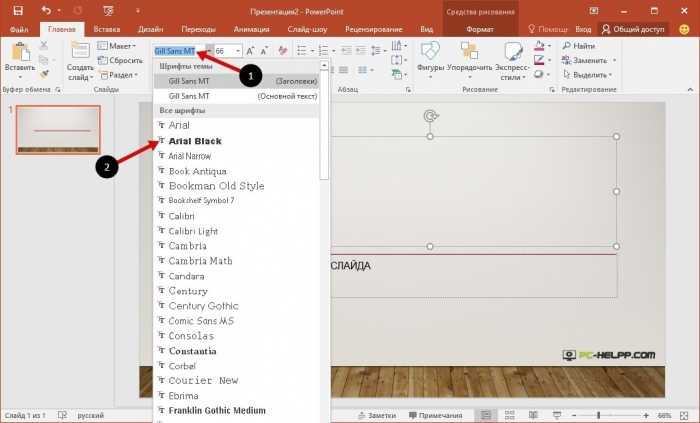This screenshot has height=423, width=700.
Task: Click the Find (Найти) button
Action: [x=579, y=46]
